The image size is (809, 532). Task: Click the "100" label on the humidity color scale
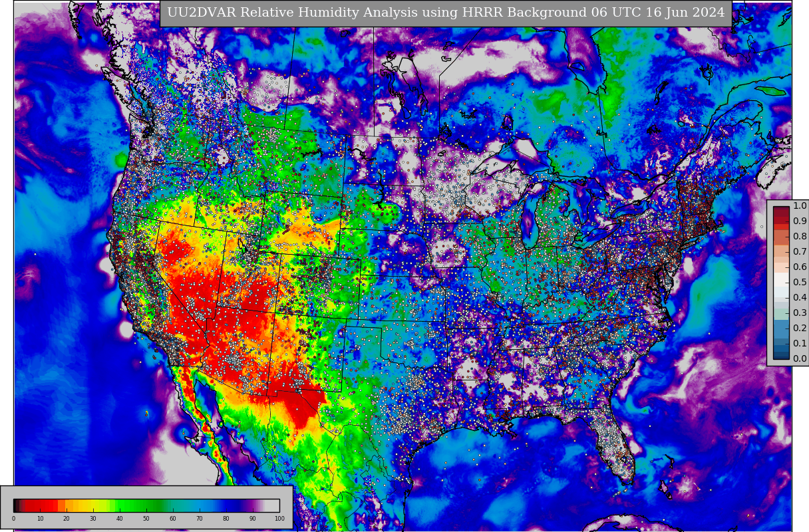(279, 518)
